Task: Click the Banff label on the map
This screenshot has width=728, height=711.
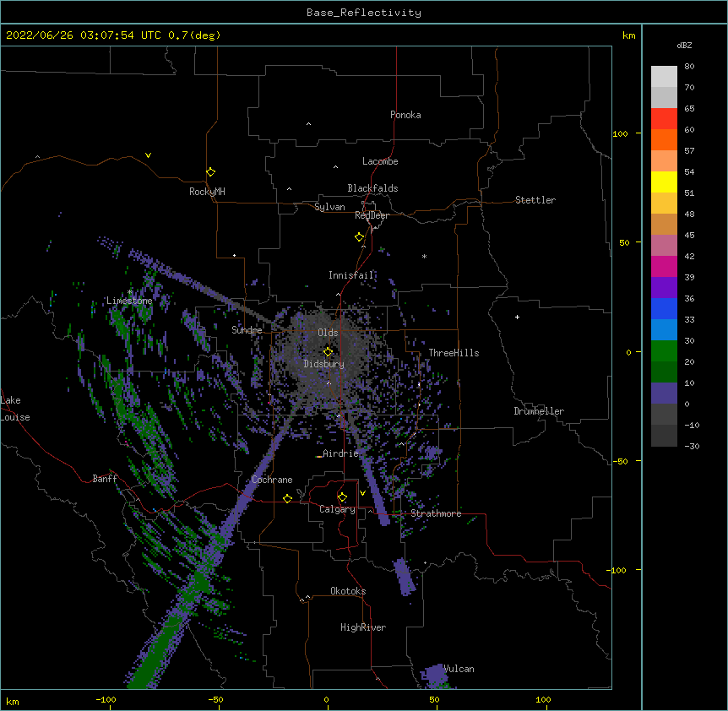Action: pyautogui.click(x=105, y=479)
